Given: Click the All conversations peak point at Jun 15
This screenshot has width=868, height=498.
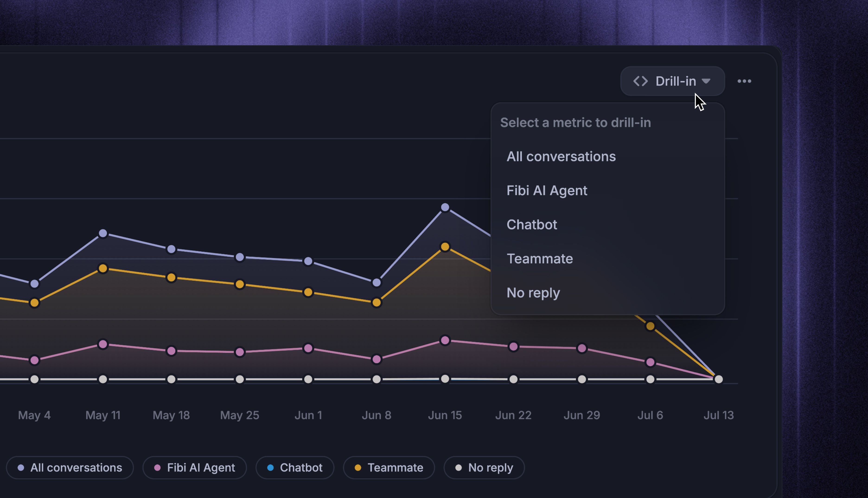Looking at the screenshot, I should pyautogui.click(x=445, y=207).
